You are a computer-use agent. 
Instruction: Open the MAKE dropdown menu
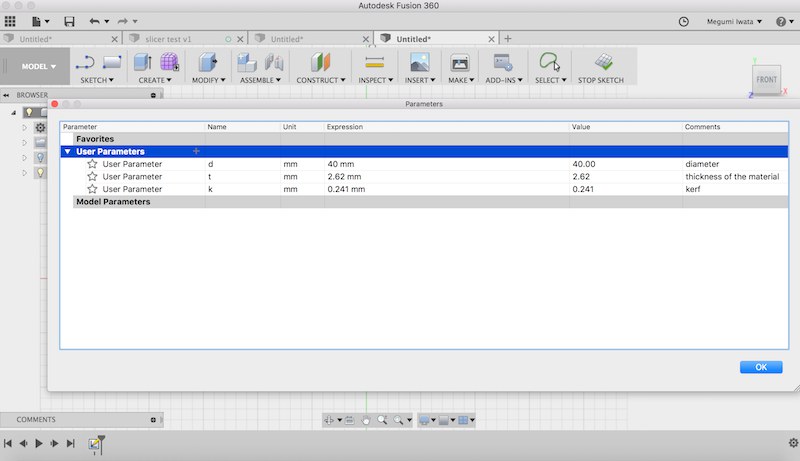coord(461,80)
